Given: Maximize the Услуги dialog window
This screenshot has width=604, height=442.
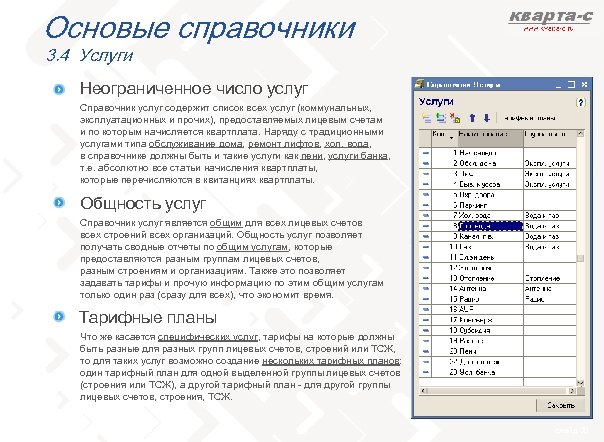Looking at the screenshot, I should click(x=571, y=84).
